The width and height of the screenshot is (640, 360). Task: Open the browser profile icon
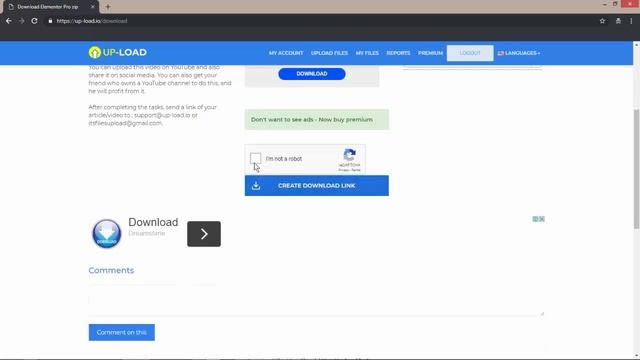pyautogui.click(x=618, y=21)
